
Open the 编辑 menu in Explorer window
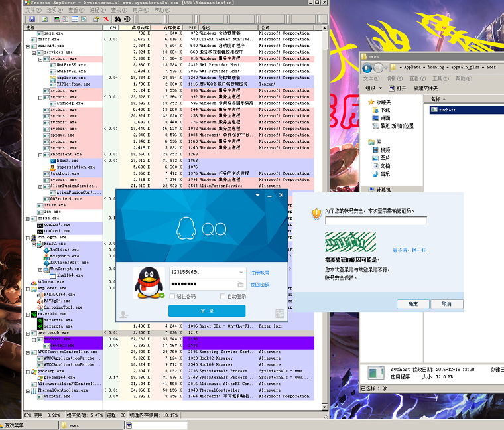(x=394, y=78)
